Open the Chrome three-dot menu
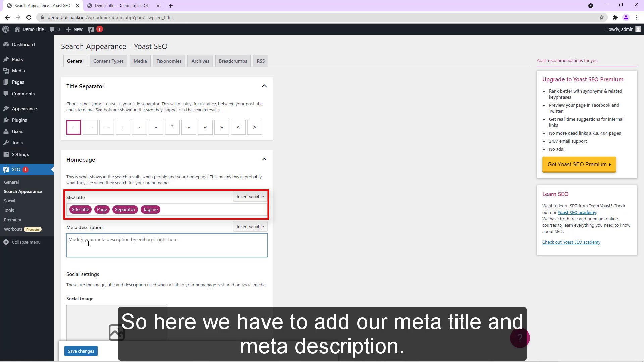 pos(637,17)
